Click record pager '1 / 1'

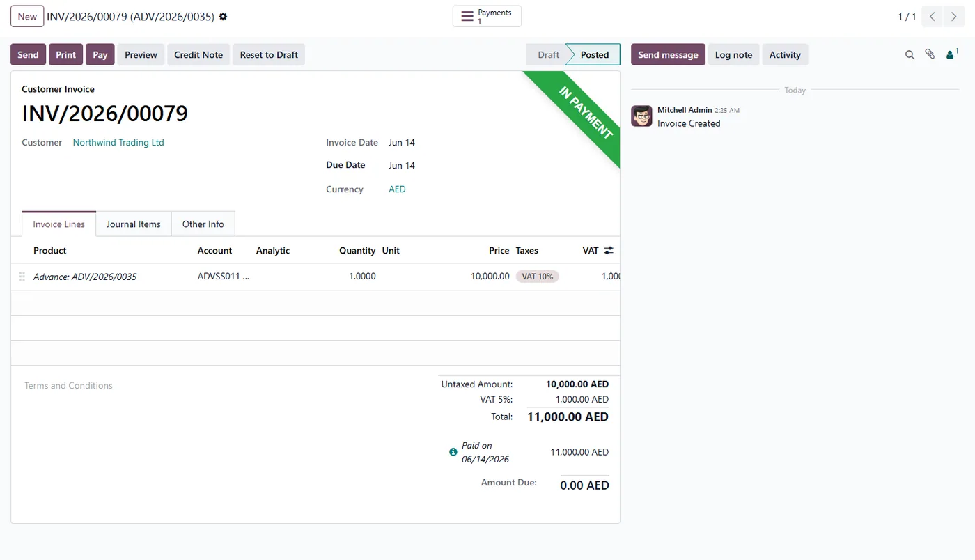[907, 16]
